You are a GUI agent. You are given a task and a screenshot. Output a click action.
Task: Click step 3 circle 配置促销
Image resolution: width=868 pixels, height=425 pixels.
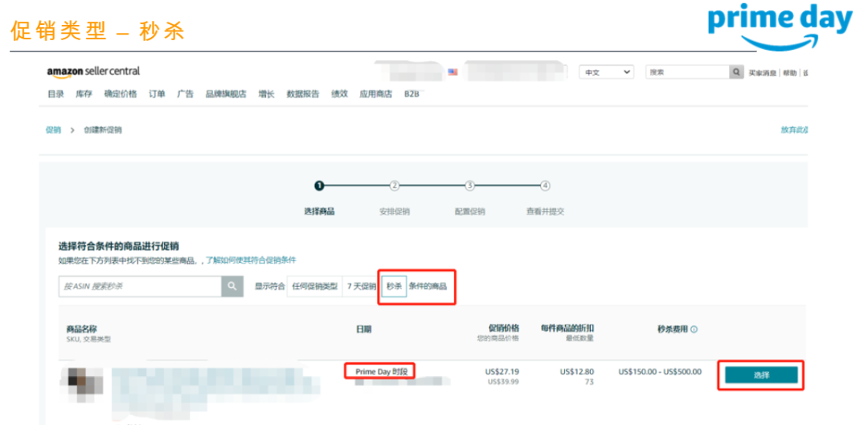tap(470, 186)
